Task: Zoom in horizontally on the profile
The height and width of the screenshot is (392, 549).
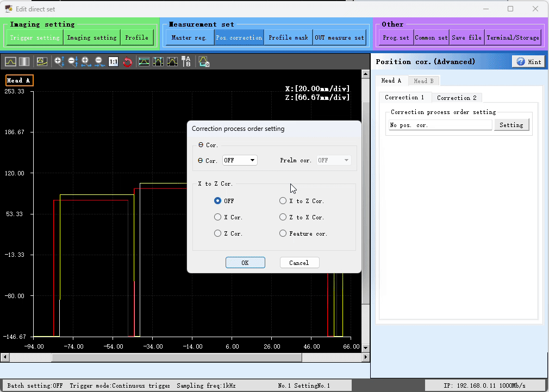Action: 86,62
